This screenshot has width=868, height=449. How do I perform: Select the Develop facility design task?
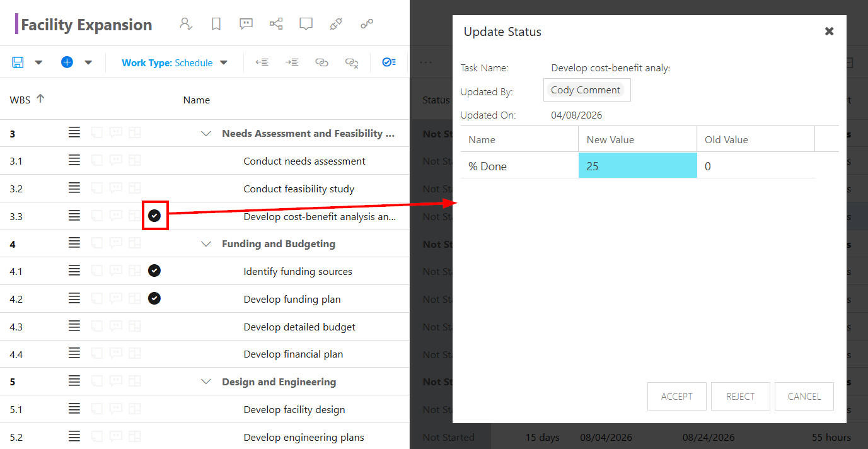click(294, 409)
